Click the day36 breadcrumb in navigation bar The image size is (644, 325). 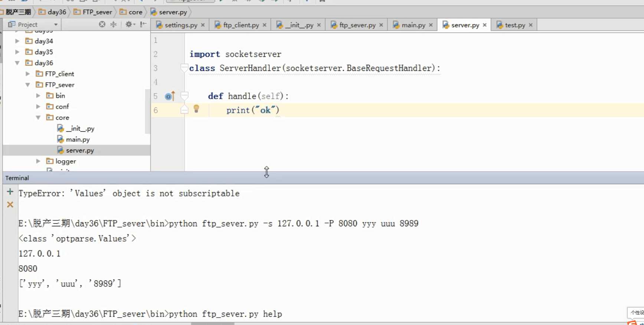[x=52, y=12]
